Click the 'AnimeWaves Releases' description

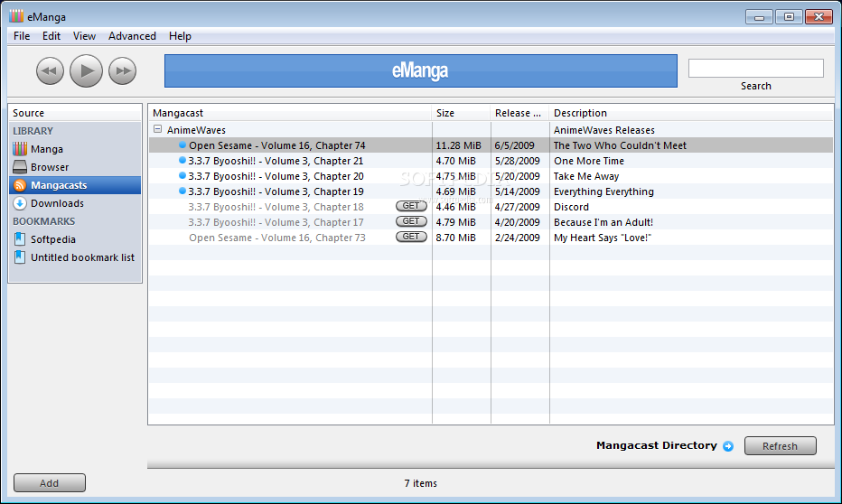tap(604, 130)
